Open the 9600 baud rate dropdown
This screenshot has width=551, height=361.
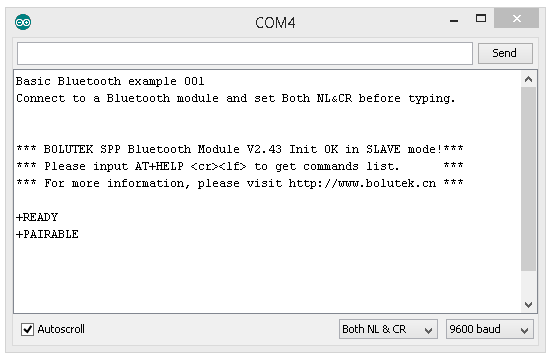(490, 329)
